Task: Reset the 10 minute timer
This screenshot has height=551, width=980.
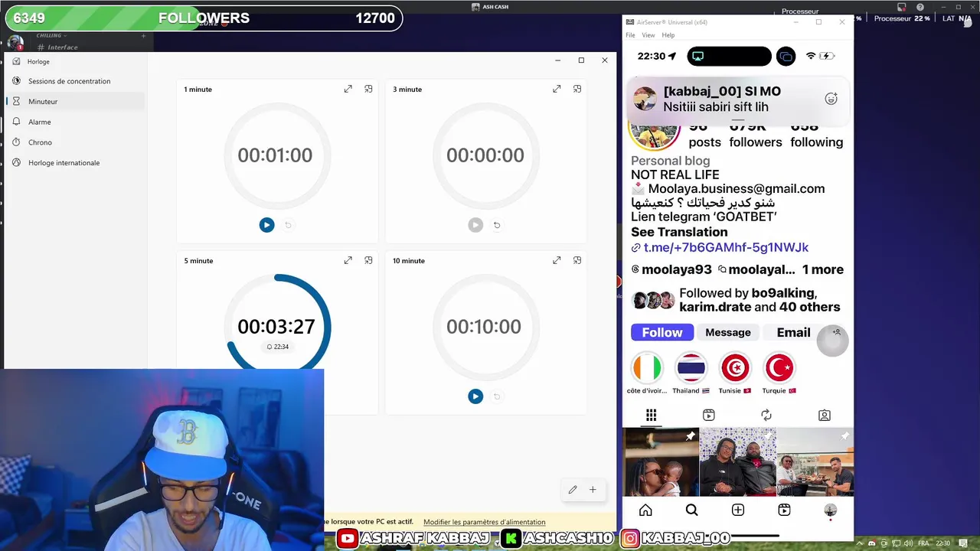Action: (x=497, y=396)
